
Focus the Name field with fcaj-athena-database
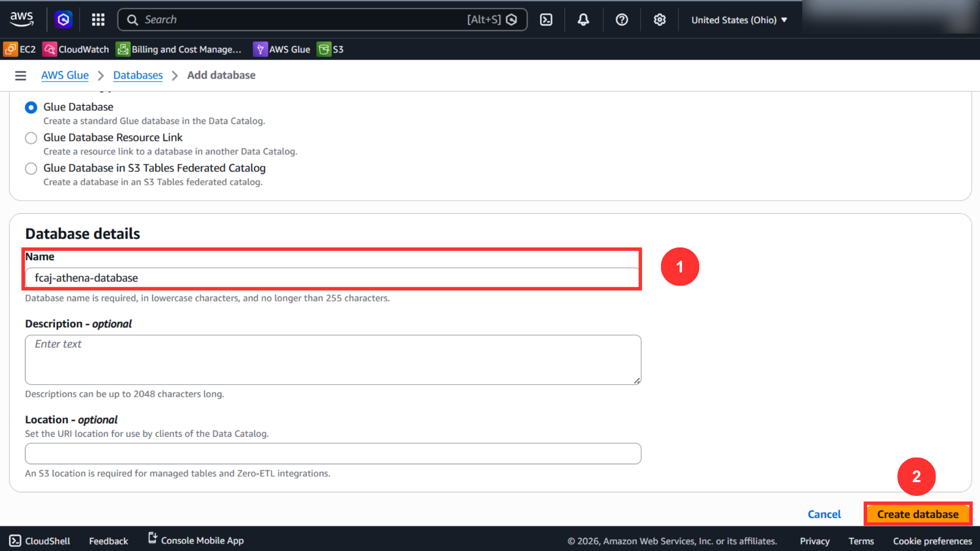click(x=333, y=278)
